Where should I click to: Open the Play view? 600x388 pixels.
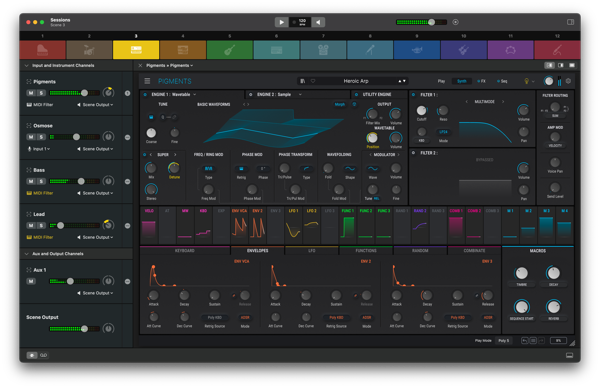point(442,81)
